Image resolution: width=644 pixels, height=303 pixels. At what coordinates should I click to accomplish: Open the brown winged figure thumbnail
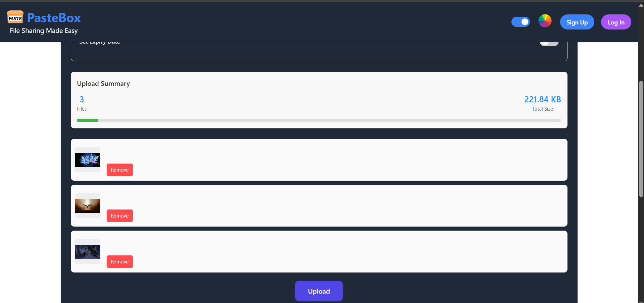click(88, 206)
